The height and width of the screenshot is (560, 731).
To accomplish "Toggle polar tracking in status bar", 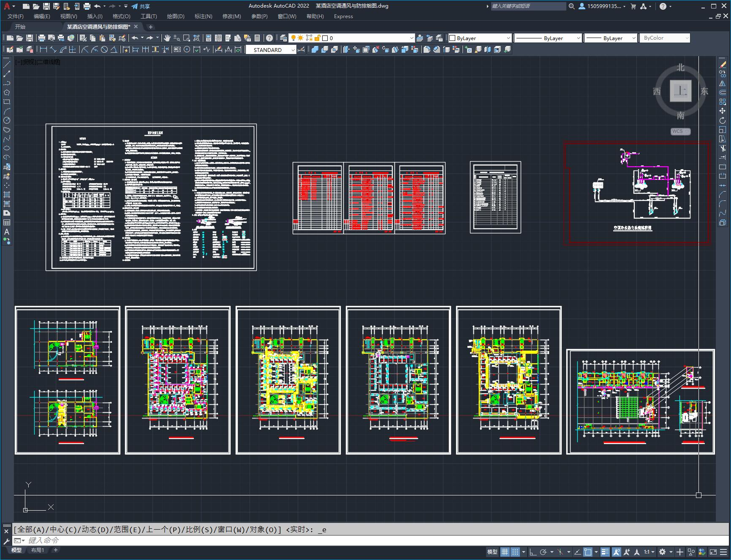I will 543,552.
